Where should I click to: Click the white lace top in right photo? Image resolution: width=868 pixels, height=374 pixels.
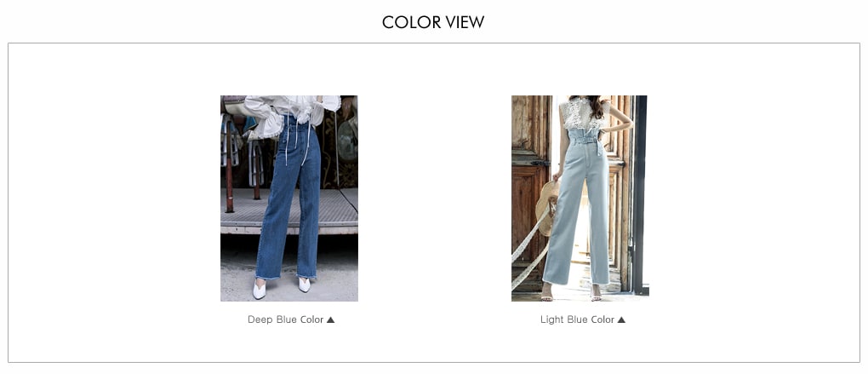point(580,113)
